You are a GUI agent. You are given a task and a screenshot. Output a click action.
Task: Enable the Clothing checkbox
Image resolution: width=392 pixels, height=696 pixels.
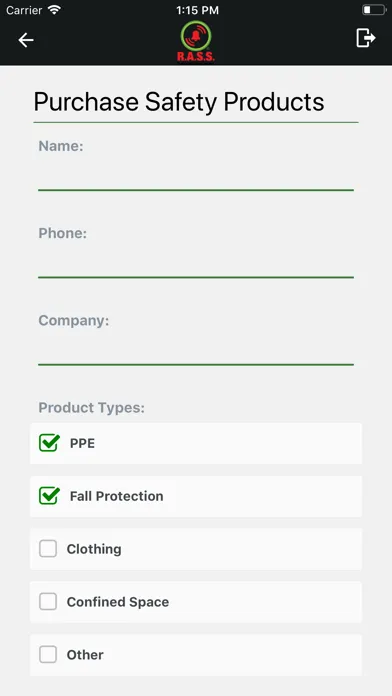click(48, 549)
